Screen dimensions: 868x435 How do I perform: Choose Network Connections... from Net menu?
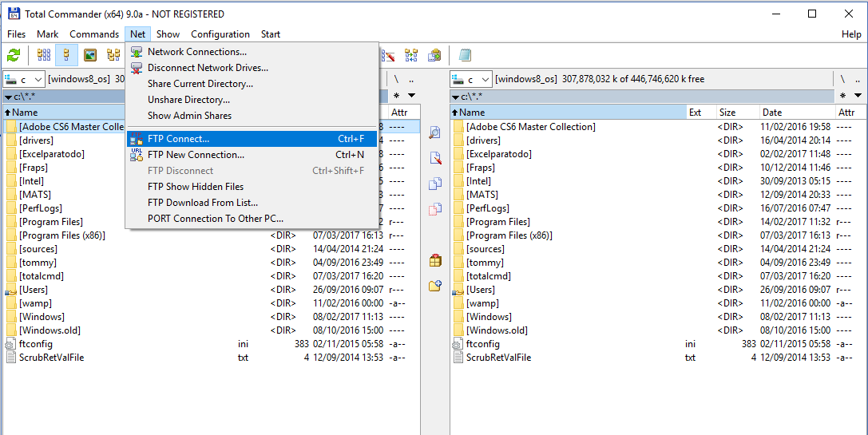[x=252, y=52]
